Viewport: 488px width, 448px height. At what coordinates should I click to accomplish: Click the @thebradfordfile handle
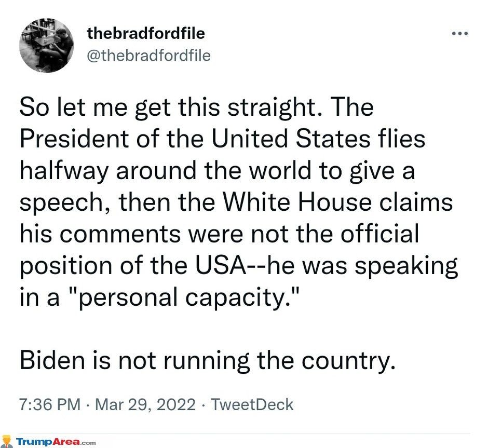(148, 56)
